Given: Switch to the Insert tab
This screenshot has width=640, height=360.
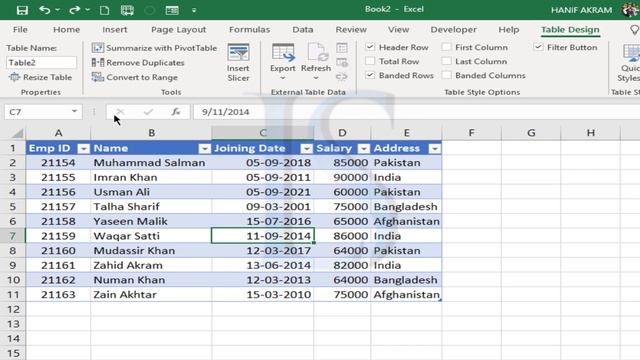Looking at the screenshot, I should click(115, 29).
